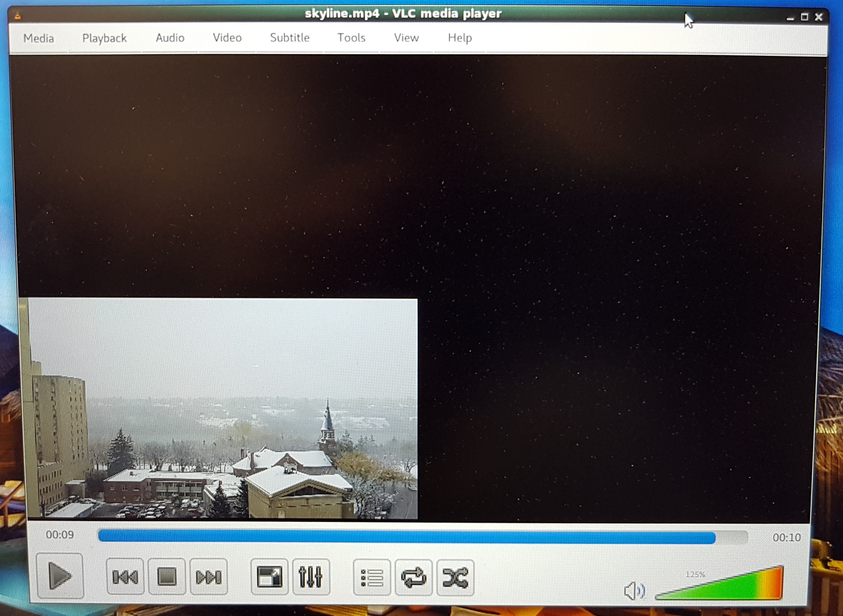Image resolution: width=843 pixels, height=616 pixels.
Task: Toggle fullscreen video mode
Action: tap(269, 577)
